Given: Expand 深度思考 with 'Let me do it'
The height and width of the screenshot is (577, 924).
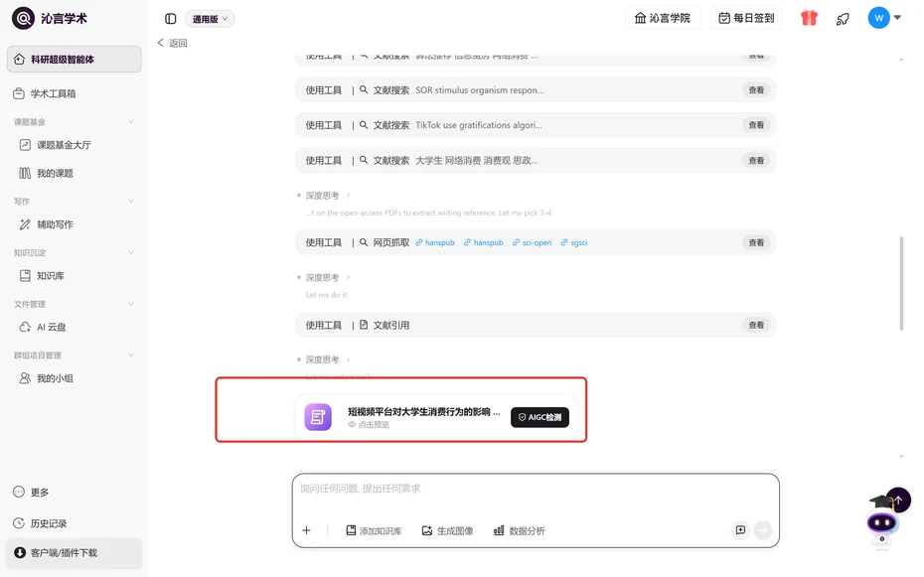Looking at the screenshot, I should tap(324, 277).
